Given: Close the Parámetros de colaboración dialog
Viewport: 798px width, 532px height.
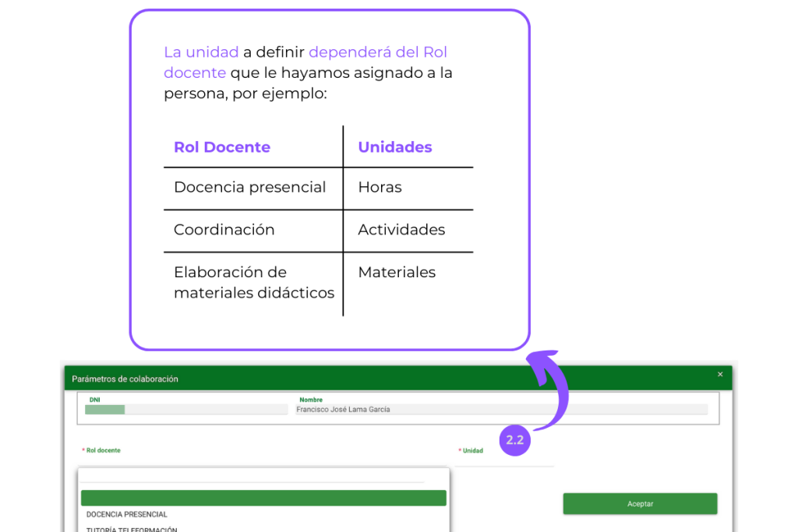Looking at the screenshot, I should [x=719, y=375].
